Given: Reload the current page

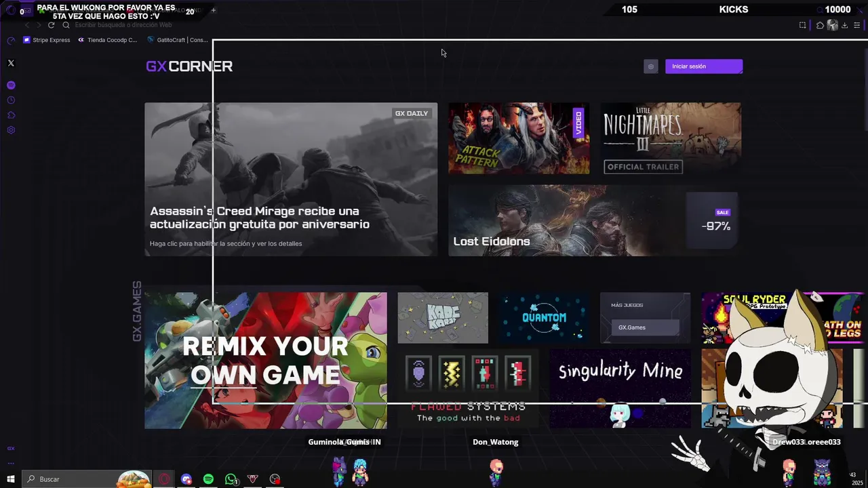Looking at the screenshot, I should (51, 25).
